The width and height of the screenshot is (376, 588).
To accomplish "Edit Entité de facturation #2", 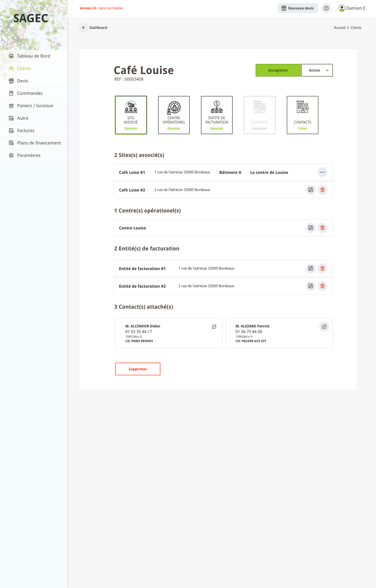I will click(310, 286).
